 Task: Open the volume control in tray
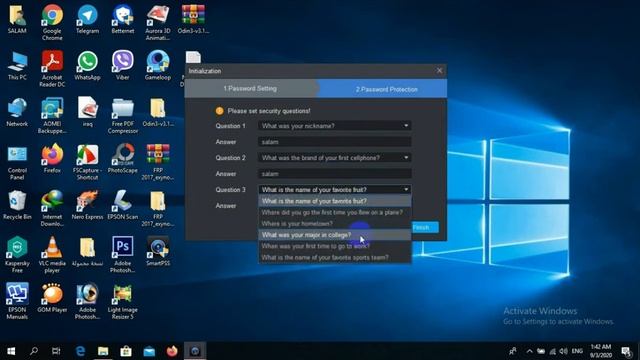[x=564, y=351]
